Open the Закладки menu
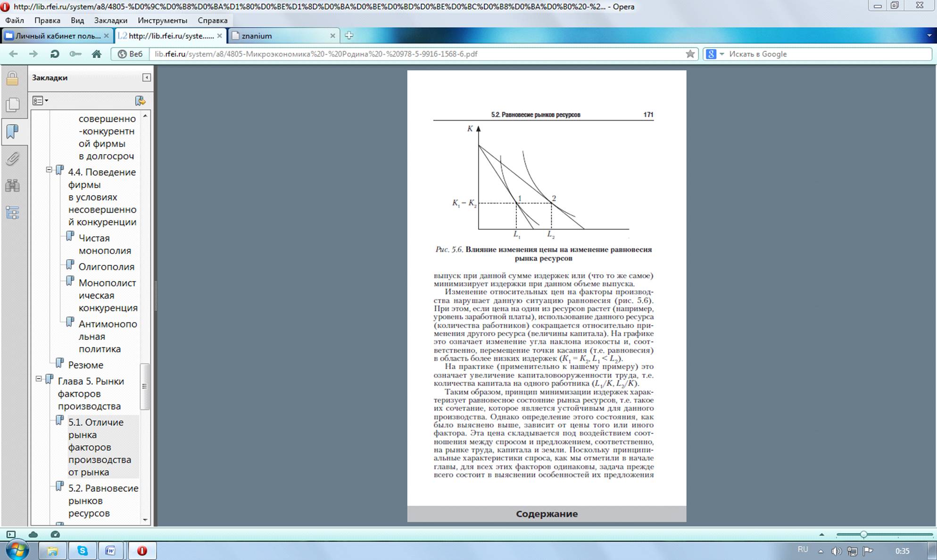The image size is (937, 560). point(110,20)
